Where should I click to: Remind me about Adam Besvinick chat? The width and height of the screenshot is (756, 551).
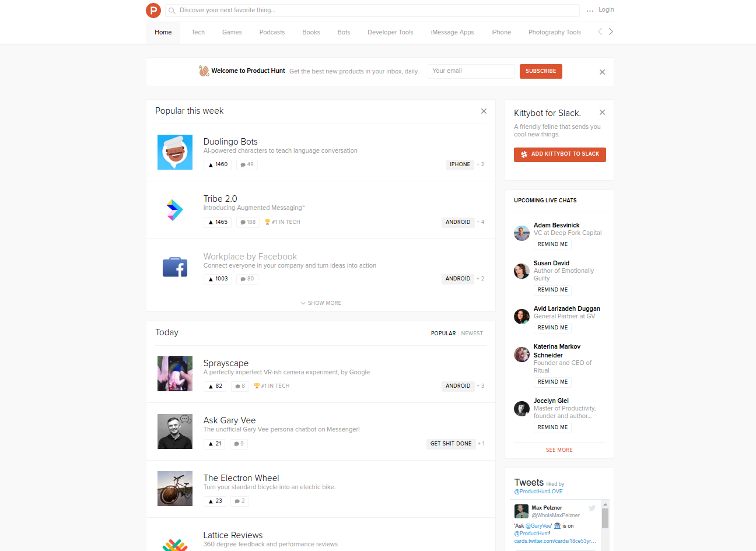[552, 245]
